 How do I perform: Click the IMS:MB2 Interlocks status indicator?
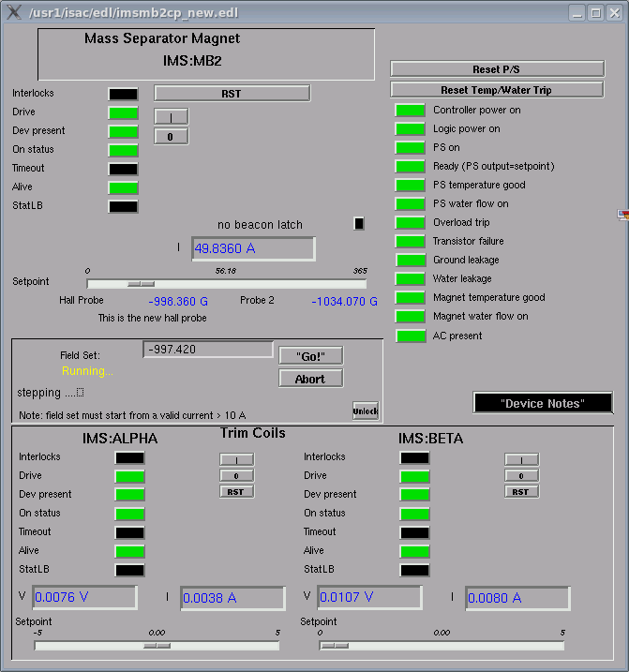point(123,94)
